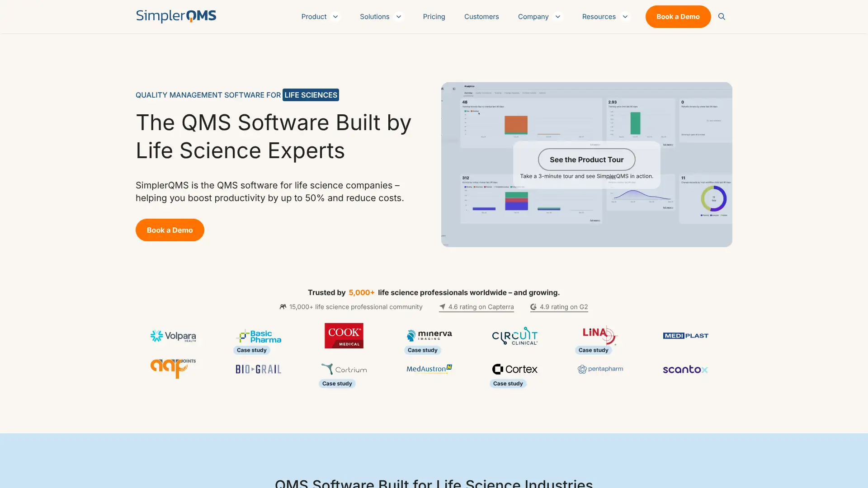
Task: Click Book a Demo below hero text
Action: tap(170, 230)
